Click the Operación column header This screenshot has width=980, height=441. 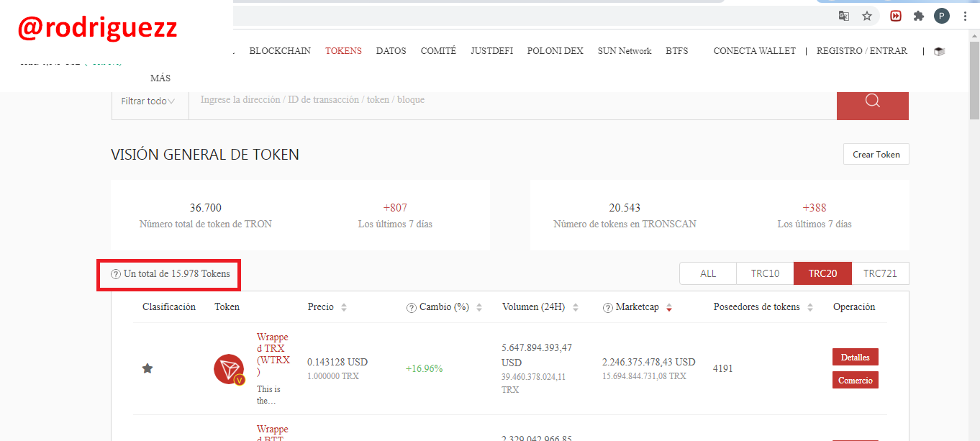[854, 307]
